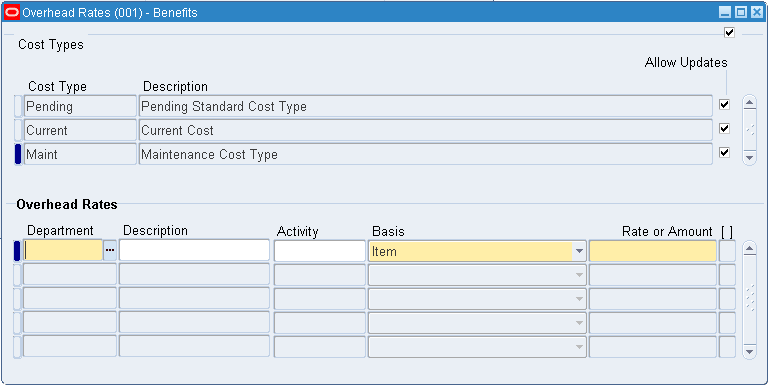Click the Department field in second overhead row
The width and height of the screenshot is (768, 385).
coord(70,274)
